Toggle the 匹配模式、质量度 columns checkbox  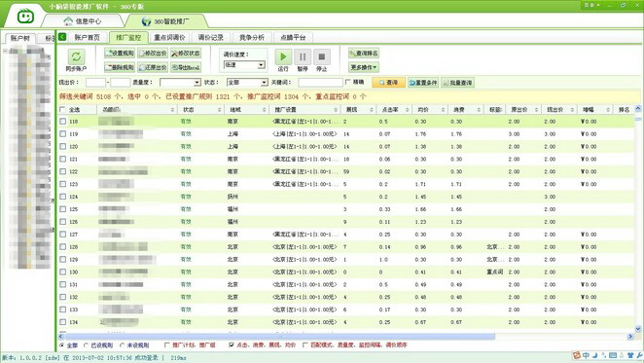305,345
